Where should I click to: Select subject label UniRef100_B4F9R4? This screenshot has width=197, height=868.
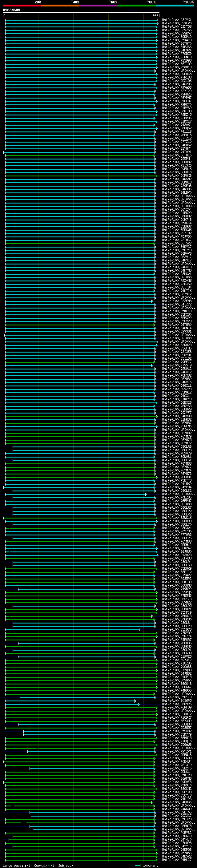point(176,50)
